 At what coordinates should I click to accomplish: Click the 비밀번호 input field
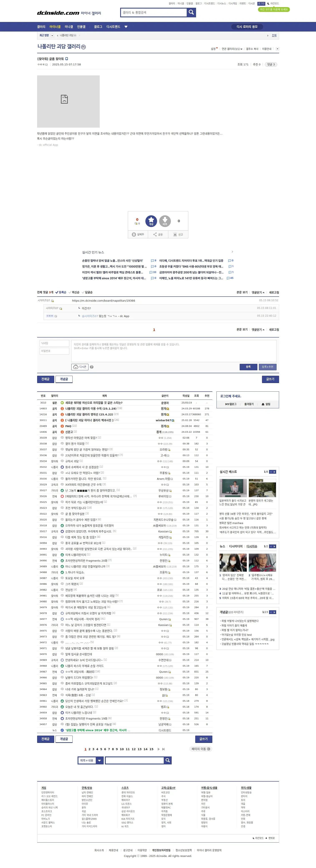(x=54, y=351)
